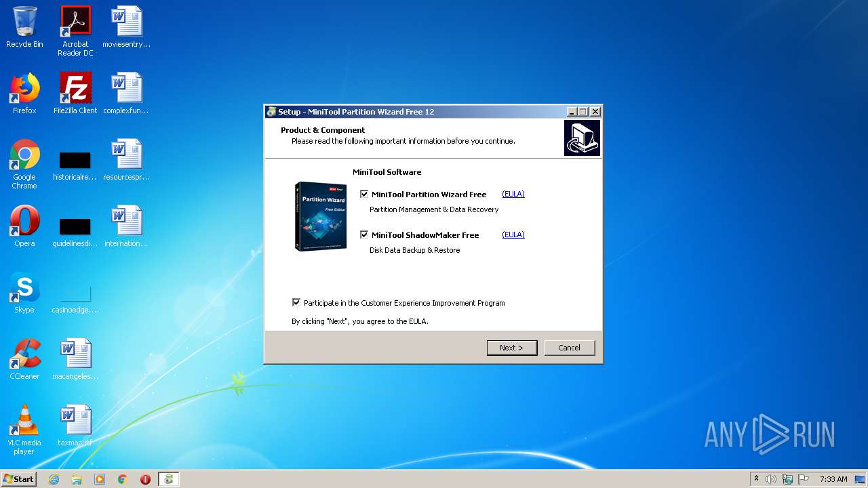Click Next to continue setup
The height and width of the screenshot is (488, 868).
[x=512, y=348]
